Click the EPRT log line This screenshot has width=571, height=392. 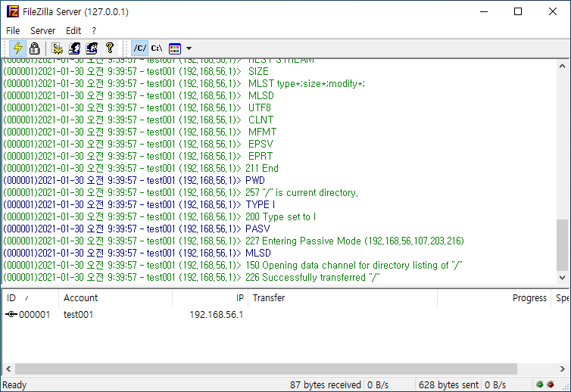[x=138, y=156]
